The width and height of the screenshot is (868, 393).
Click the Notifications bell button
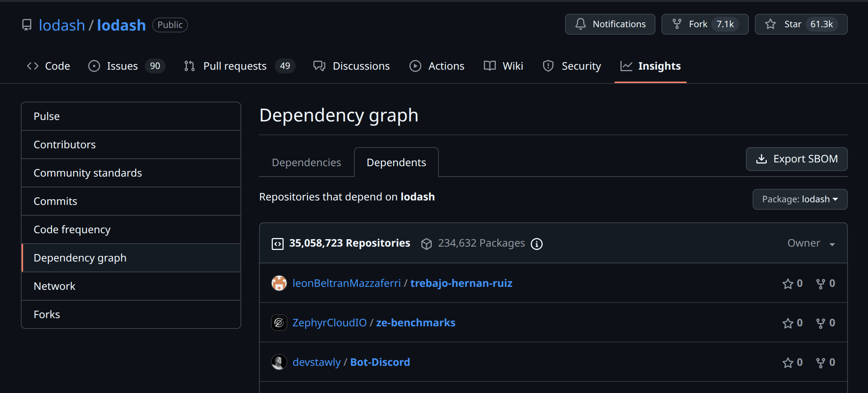tap(610, 24)
